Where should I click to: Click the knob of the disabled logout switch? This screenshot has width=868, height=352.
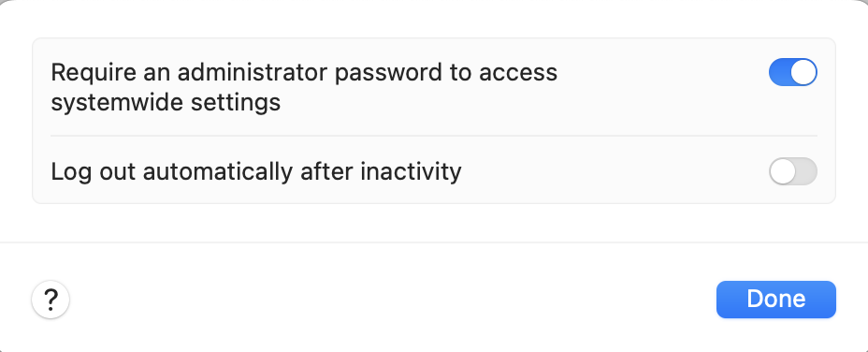[x=782, y=171]
